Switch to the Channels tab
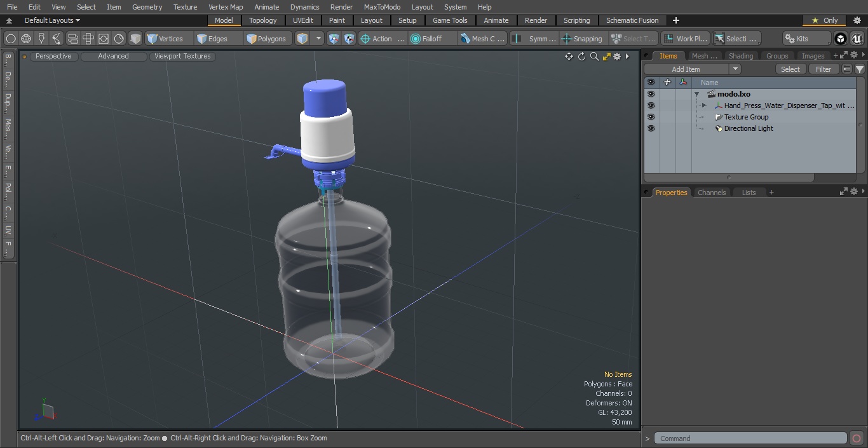 pyautogui.click(x=711, y=193)
